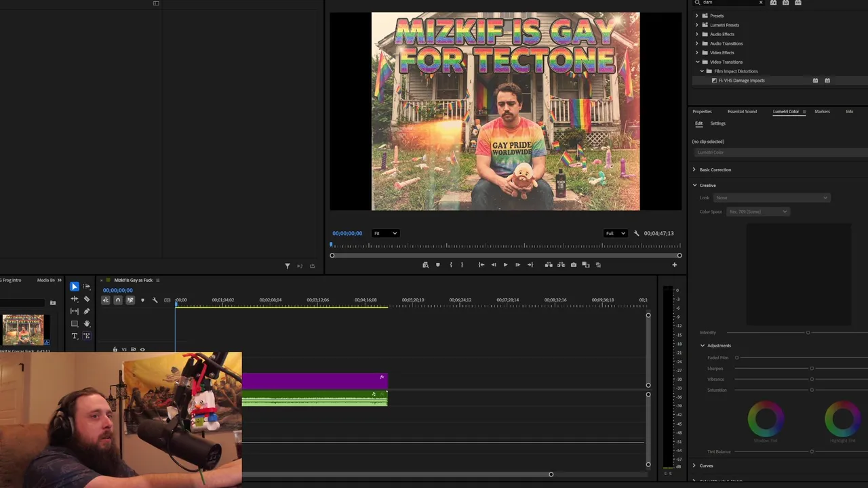Click Lift button in Program Monitor
The image size is (868, 488).
point(549,265)
